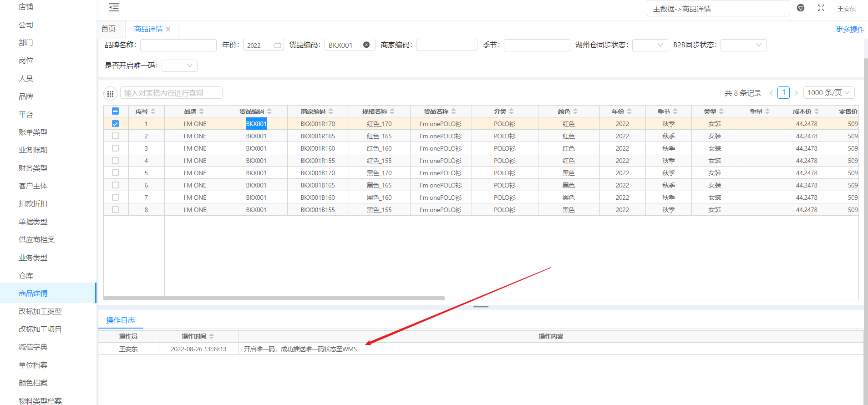Check the checkbox for row 5
The width and height of the screenshot is (868, 405).
click(x=115, y=173)
